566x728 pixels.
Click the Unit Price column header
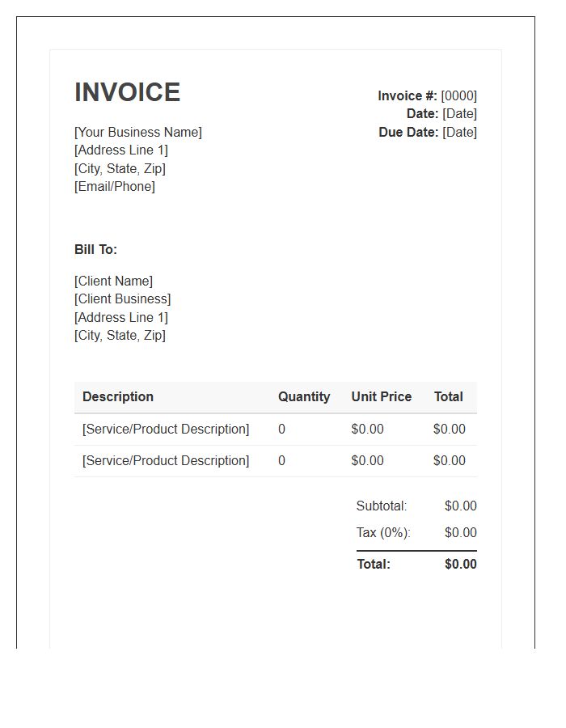(x=382, y=396)
